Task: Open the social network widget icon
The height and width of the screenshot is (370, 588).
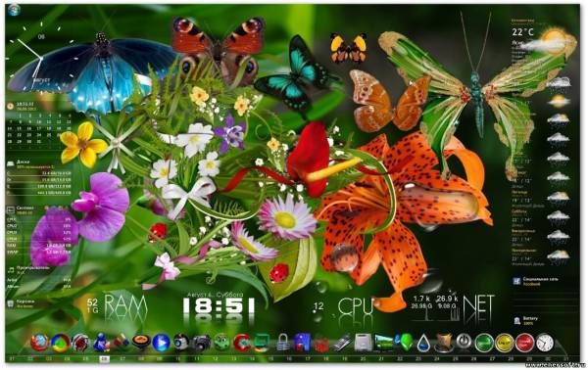Action: click(x=517, y=281)
